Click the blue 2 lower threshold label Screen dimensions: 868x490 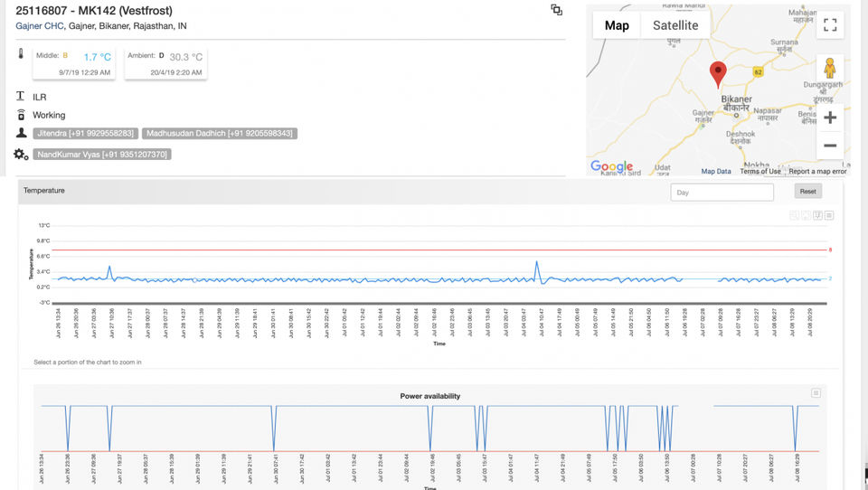coord(830,278)
